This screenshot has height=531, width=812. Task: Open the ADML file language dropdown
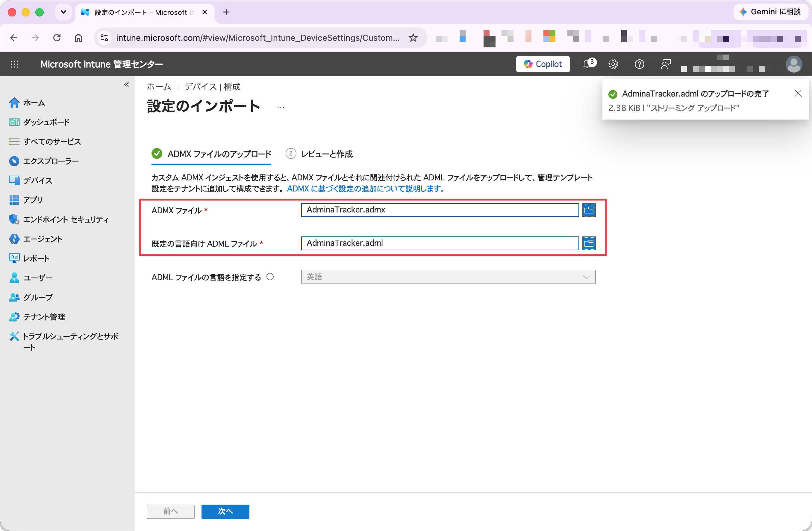pos(448,277)
